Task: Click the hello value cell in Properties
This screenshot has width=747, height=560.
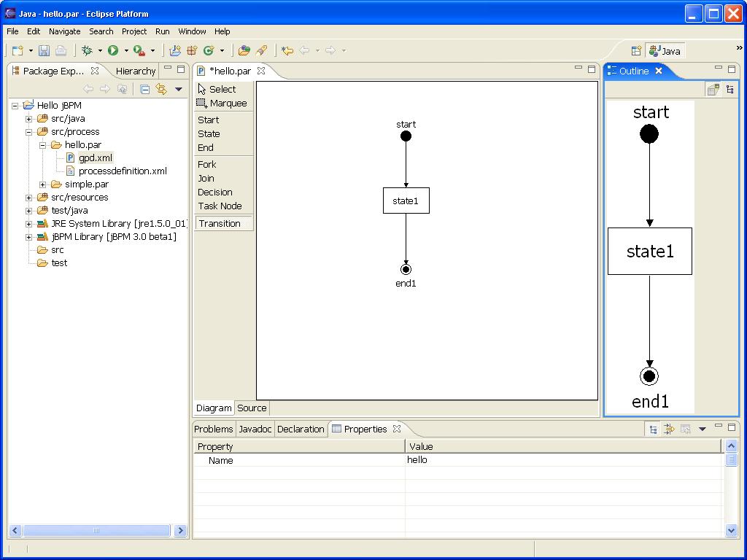Action: tap(564, 460)
